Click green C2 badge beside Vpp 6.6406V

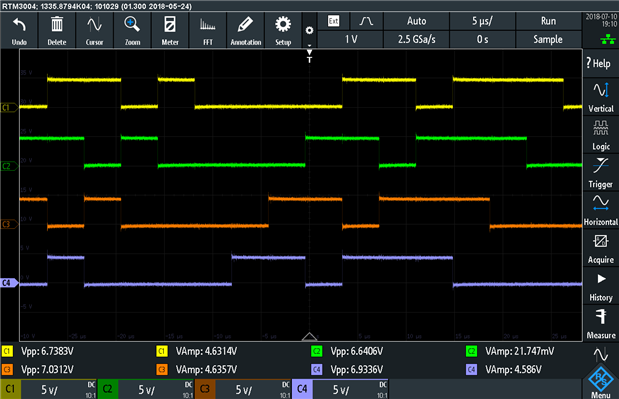coord(317,351)
